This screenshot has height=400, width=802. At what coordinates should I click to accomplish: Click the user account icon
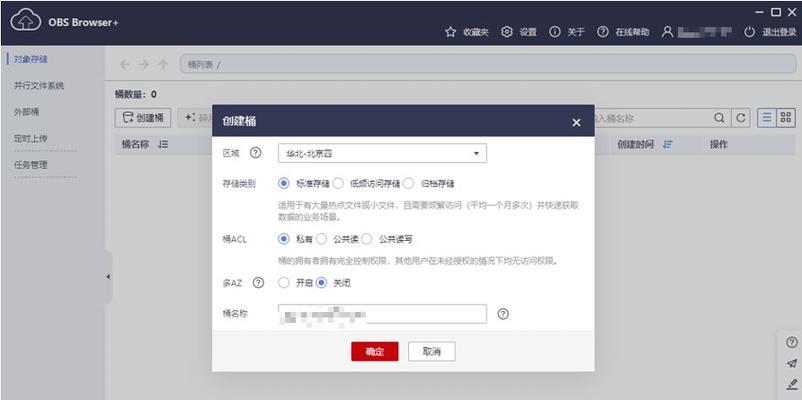(667, 32)
